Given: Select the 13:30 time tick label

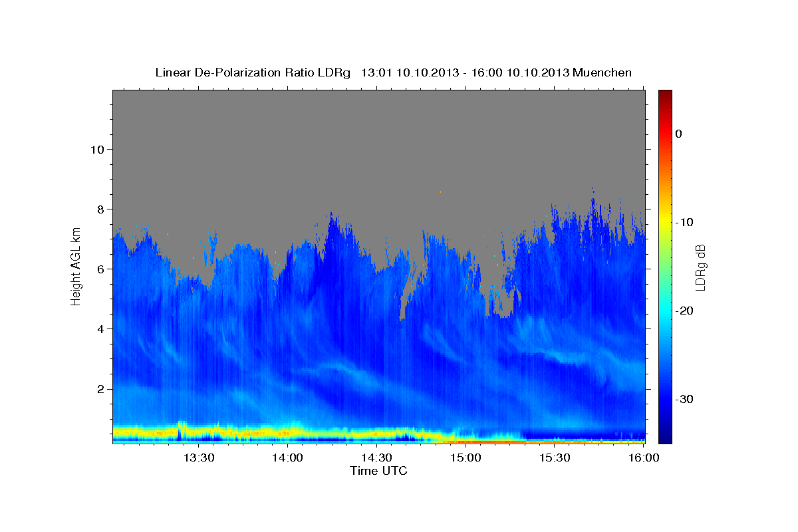Looking at the screenshot, I should tap(198, 458).
